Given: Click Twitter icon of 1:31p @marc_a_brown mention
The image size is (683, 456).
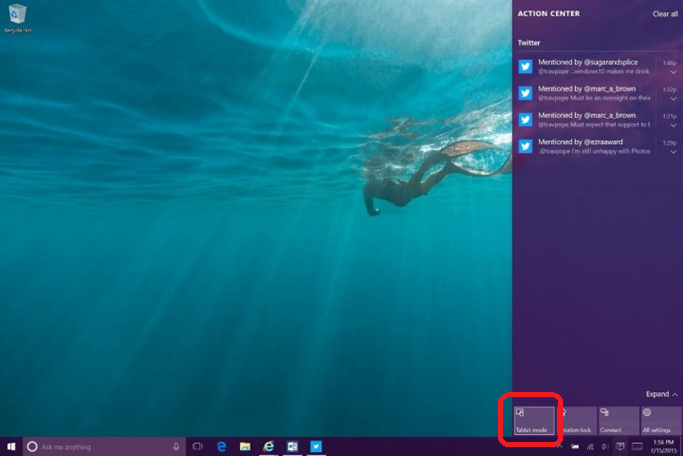Looking at the screenshot, I should (525, 119).
